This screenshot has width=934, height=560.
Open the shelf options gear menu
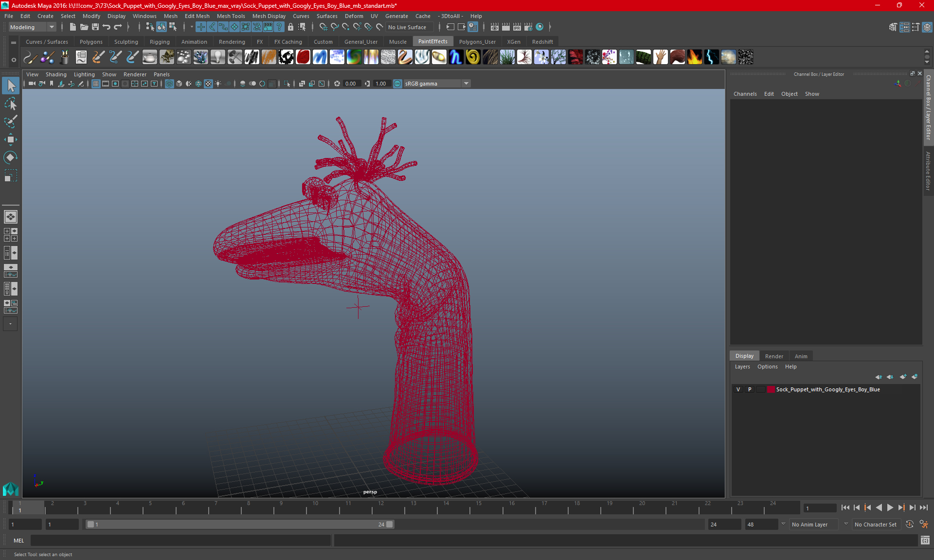click(14, 60)
